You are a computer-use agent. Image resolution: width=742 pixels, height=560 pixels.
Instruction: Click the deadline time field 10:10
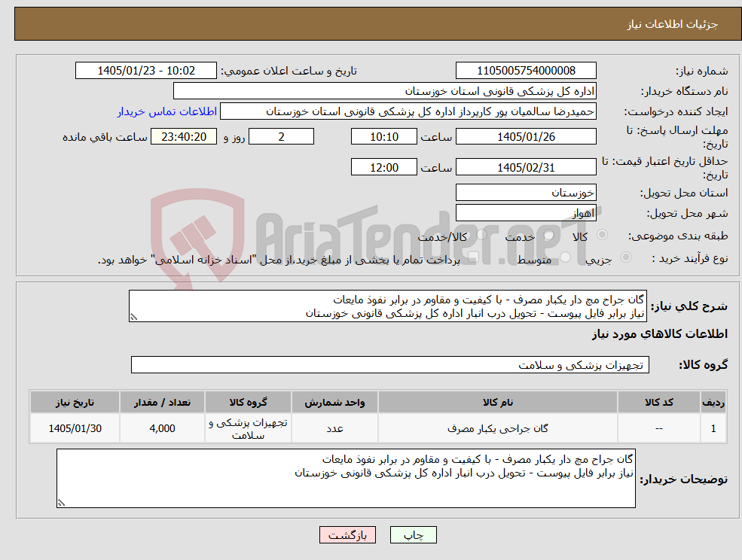383,137
